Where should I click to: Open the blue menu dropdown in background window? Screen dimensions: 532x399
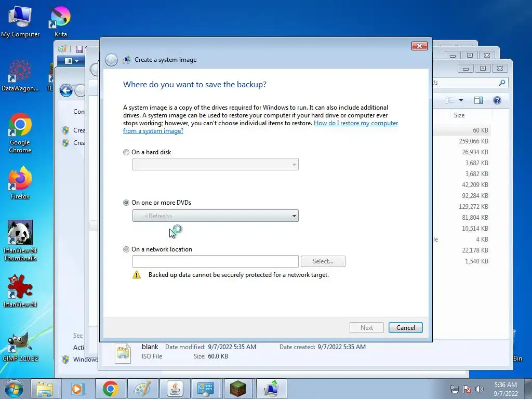pos(72,61)
